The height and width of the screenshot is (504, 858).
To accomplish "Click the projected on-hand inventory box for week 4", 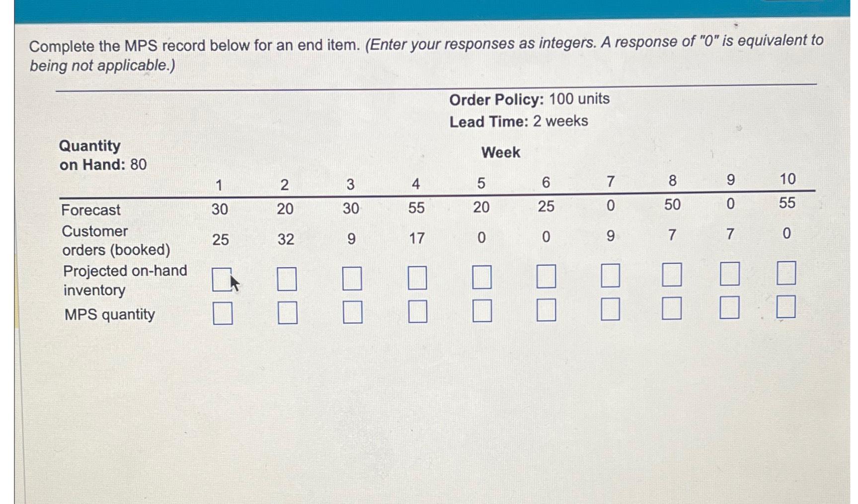I will (x=417, y=279).
